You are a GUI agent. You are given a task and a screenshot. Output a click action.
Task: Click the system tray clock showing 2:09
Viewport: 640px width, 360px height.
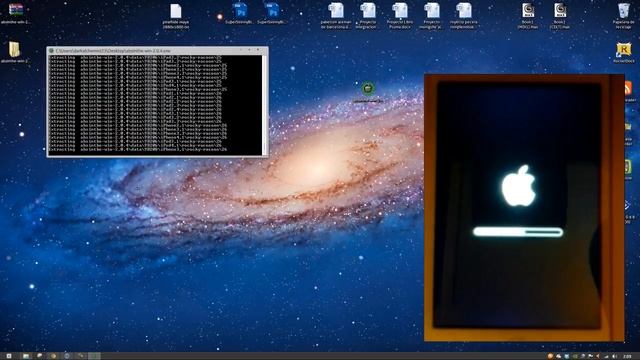628,356
